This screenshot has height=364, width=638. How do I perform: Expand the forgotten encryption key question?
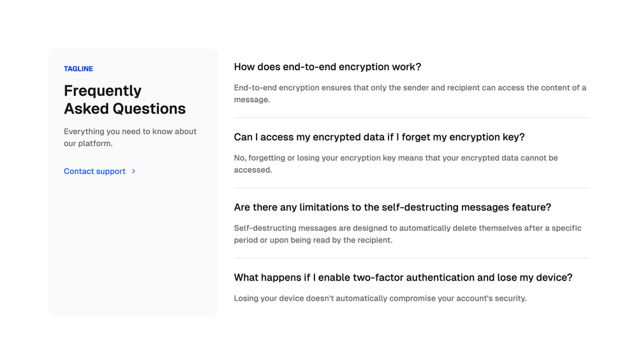[379, 137]
